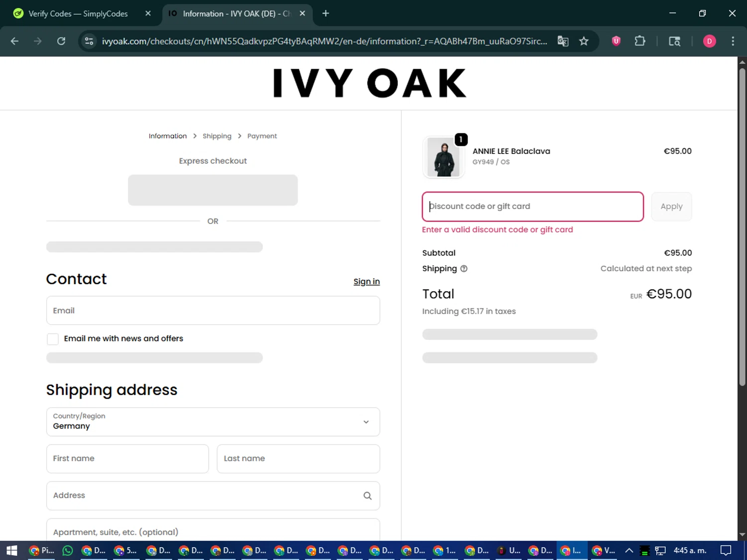Open the taskbar Chrome window labeled Pi...
Viewport: 747px width, 560px height.
click(41, 551)
